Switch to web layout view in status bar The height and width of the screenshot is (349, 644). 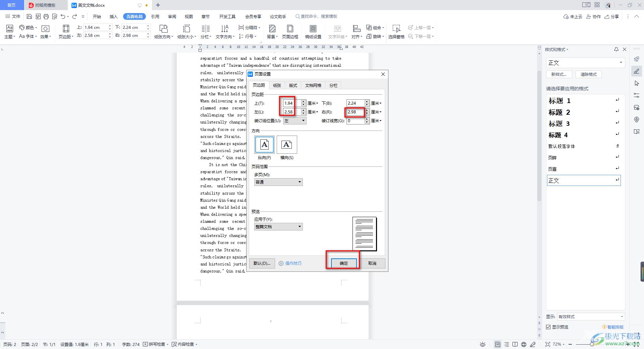click(524, 344)
